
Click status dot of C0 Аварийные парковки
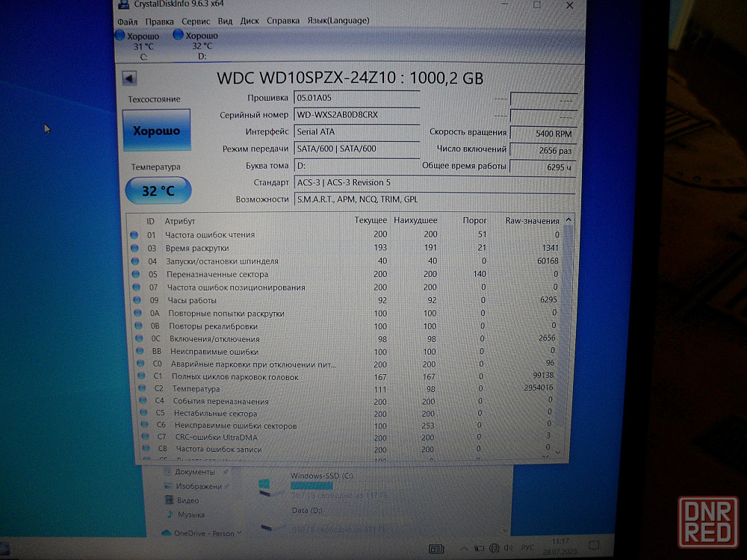140,364
